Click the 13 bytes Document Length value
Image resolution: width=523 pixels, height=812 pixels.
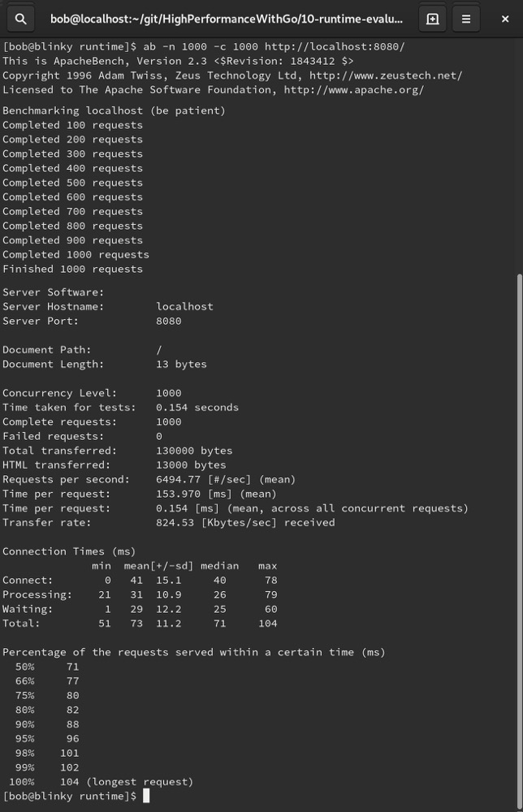click(181, 364)
